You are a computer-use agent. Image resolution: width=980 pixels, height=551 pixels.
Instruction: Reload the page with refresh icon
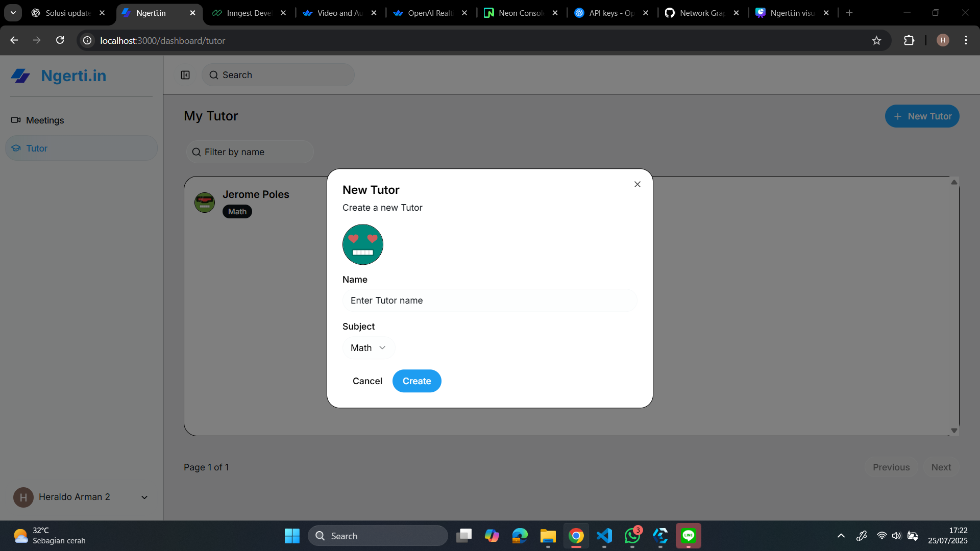tap(60, 40)
